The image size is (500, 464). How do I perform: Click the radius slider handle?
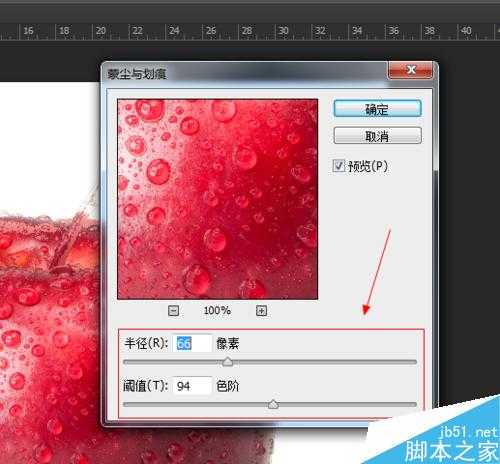pyautogui.click(x=228, y=362)
